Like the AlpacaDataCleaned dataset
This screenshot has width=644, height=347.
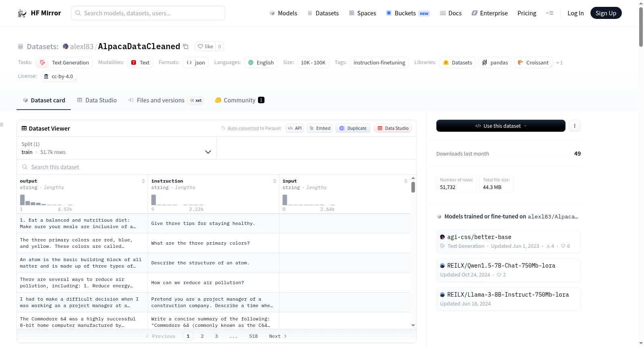[x=205, y=46]
